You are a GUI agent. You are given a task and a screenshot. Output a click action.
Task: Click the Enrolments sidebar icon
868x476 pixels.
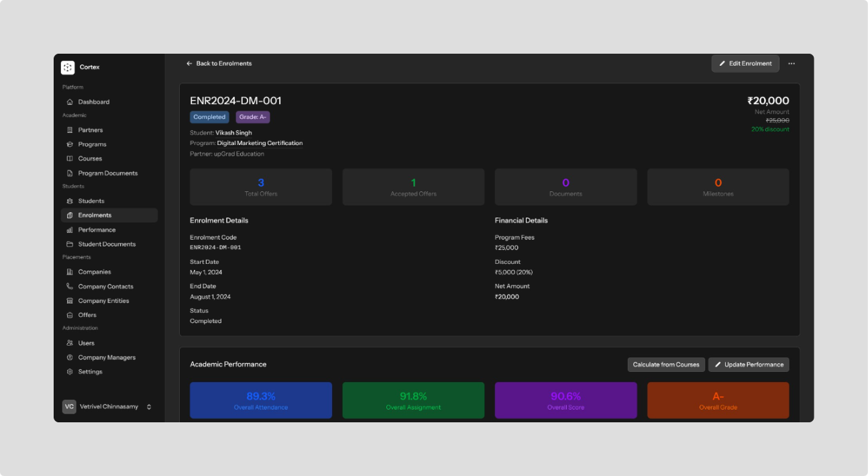pos(70,216)
